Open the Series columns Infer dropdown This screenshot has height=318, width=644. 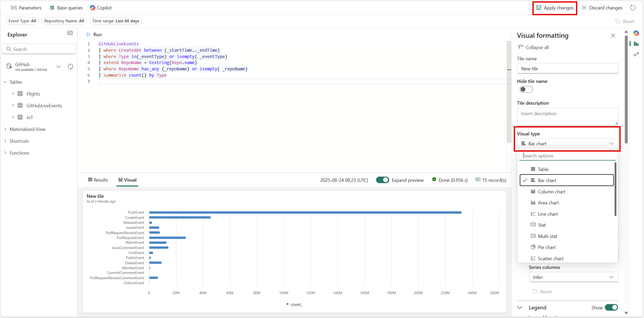(x=573, y=277)
